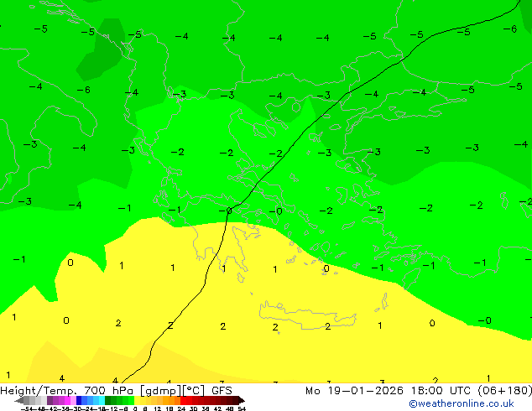The height and width of the screenshot is (411, 532).
Task: Click the '-54' legend scale label
Action: [27, 408]
